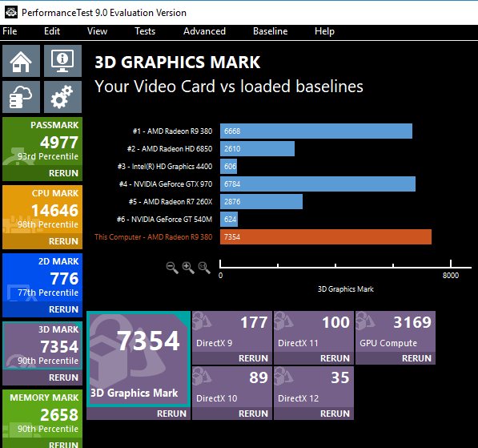
Task: Open the Advanced menu
Action: (x=204, y=31)
